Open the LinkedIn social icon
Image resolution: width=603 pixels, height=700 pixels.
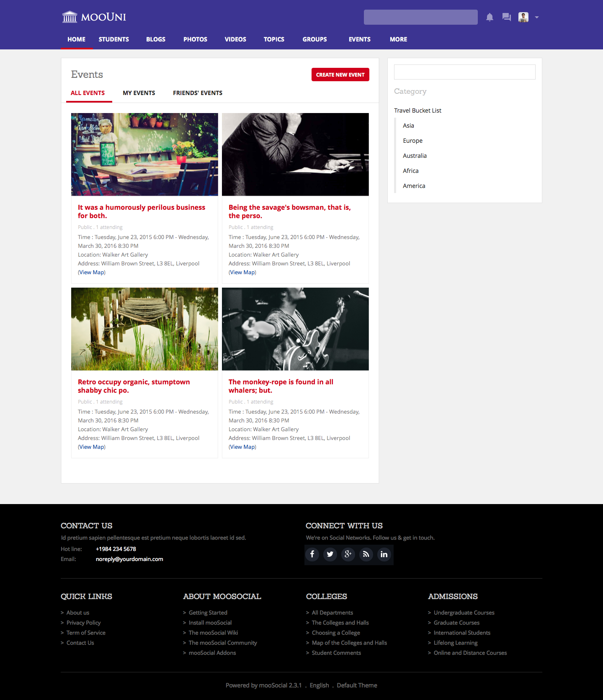pyautogui.click(x=384, y=554)
